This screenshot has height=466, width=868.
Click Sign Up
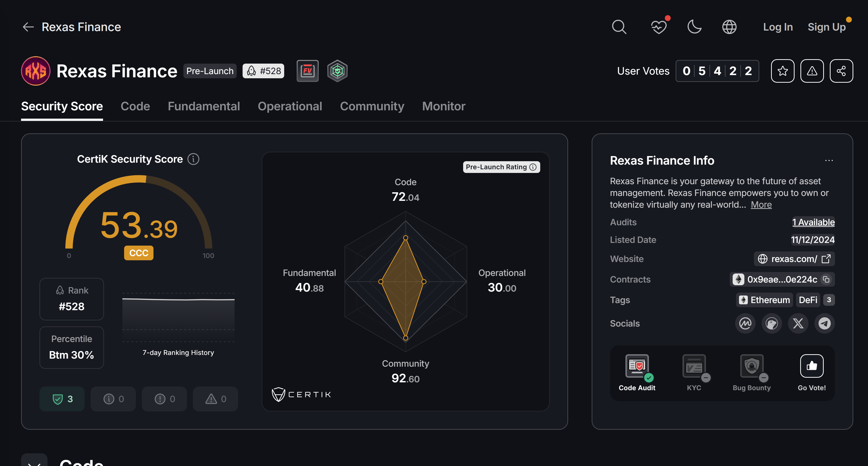click(827, 27)
